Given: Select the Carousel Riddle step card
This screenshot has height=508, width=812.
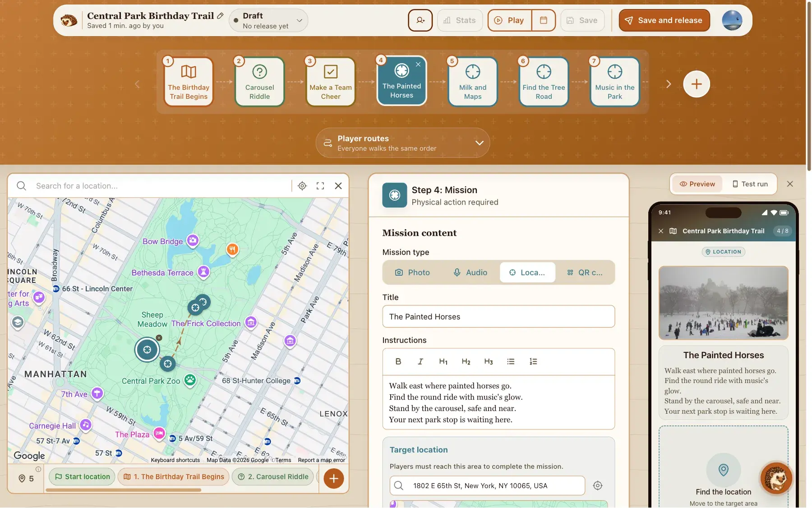Looking at the screenshot, I should [x=259, y=82].
